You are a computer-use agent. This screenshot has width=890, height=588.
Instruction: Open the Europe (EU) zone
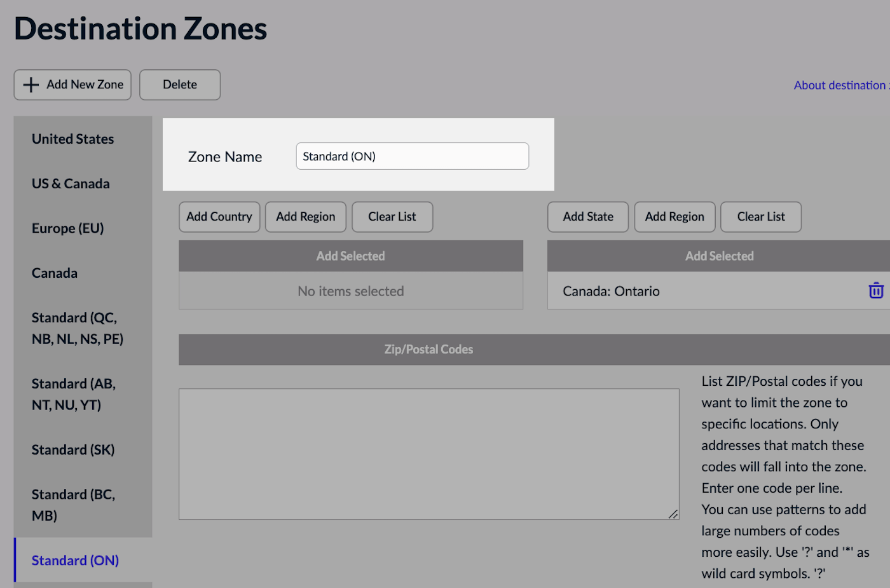[68, 228]
